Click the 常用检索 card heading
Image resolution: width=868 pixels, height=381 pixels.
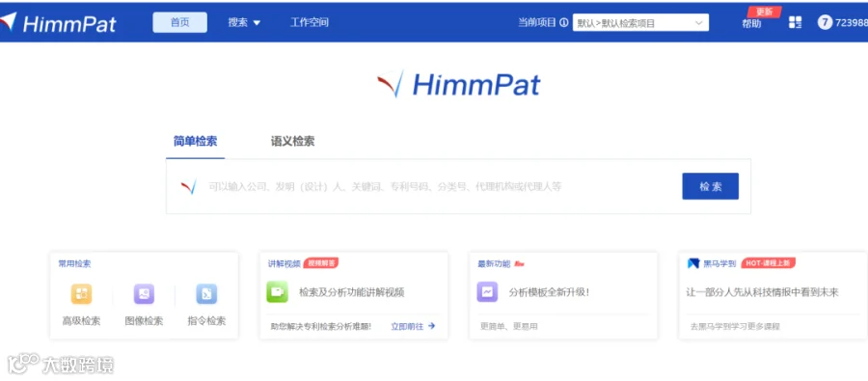(74, 264)
